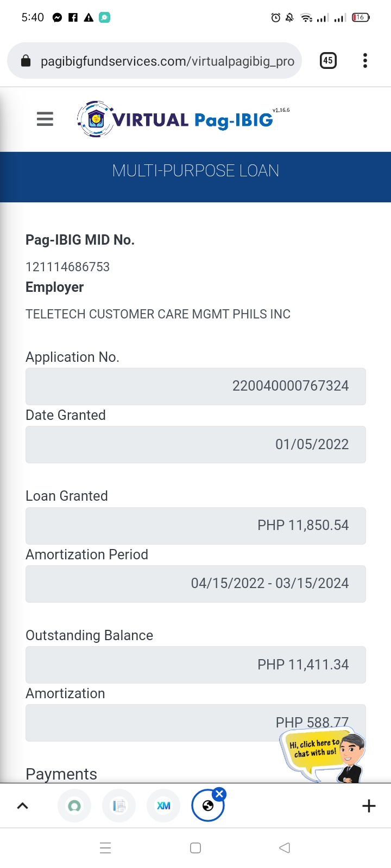Add a new tab with plus icon
This screenshot has height=868, width=391.
pyautogui.click(x=369, y=806)
